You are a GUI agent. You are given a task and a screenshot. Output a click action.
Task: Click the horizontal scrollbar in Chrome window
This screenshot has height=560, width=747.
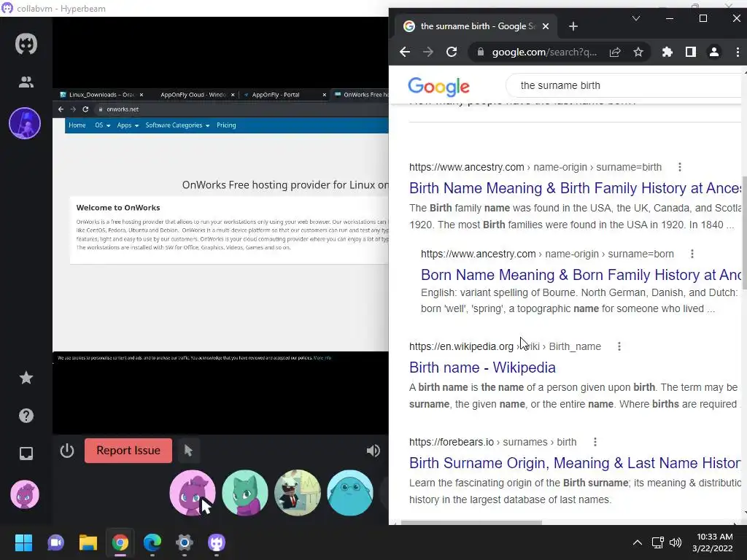click(472, 522)
